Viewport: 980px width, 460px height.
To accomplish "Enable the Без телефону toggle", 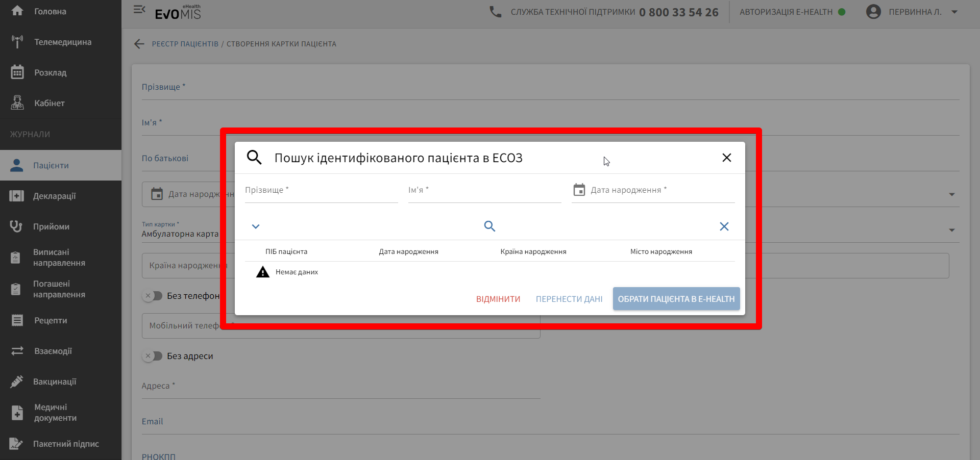I will [152, 296].
